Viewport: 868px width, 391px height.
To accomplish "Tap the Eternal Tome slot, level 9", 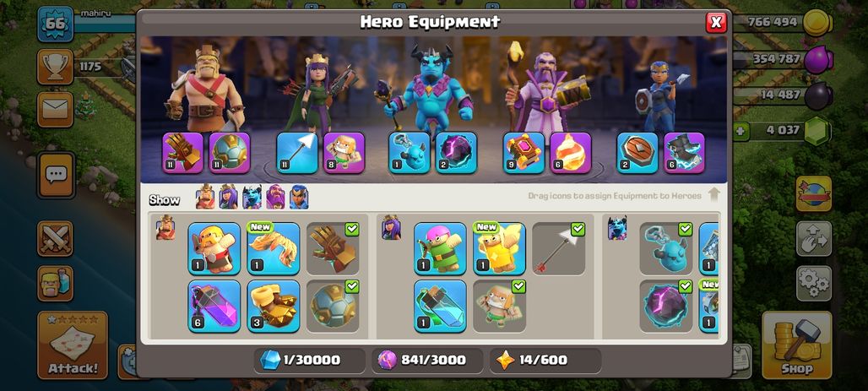I will click(x=524, y=153).
